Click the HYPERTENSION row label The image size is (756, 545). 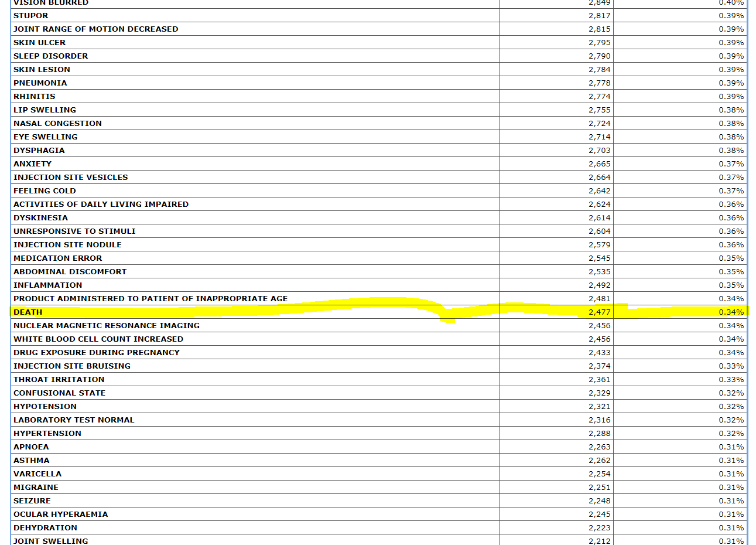[x=47, y=434]
